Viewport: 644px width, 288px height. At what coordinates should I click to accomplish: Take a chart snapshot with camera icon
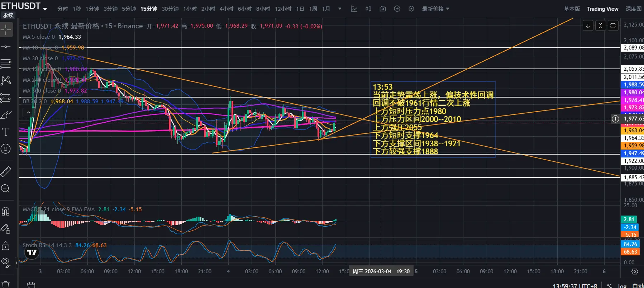point(383,9)
